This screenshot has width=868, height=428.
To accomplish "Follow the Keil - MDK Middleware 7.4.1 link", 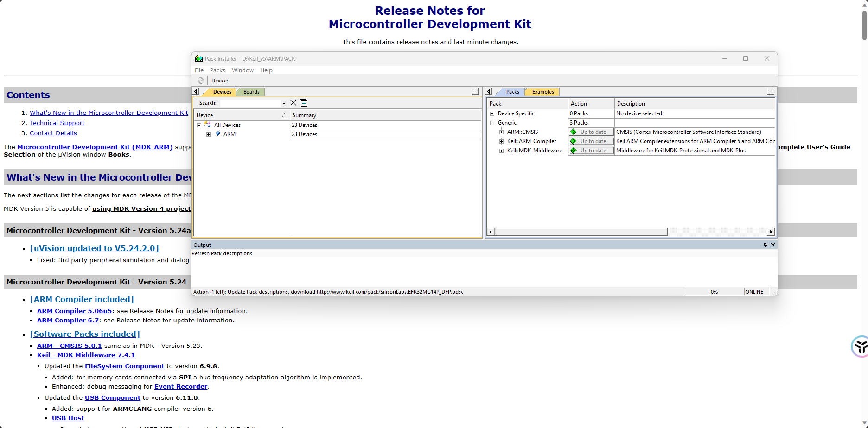I will point(86,355).
